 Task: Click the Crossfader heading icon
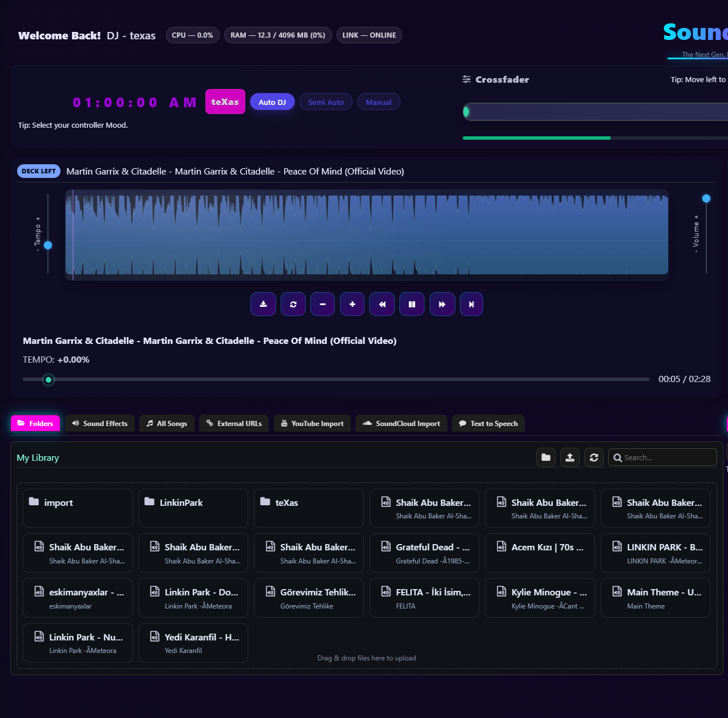[x=467, y=79]
